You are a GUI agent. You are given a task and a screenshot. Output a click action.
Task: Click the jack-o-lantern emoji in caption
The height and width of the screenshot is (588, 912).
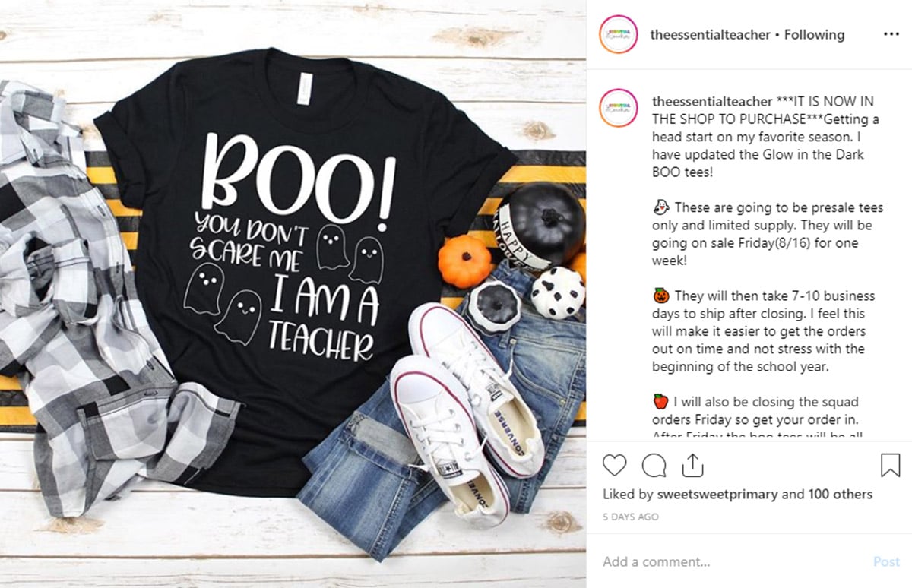(x=660, y=296)
